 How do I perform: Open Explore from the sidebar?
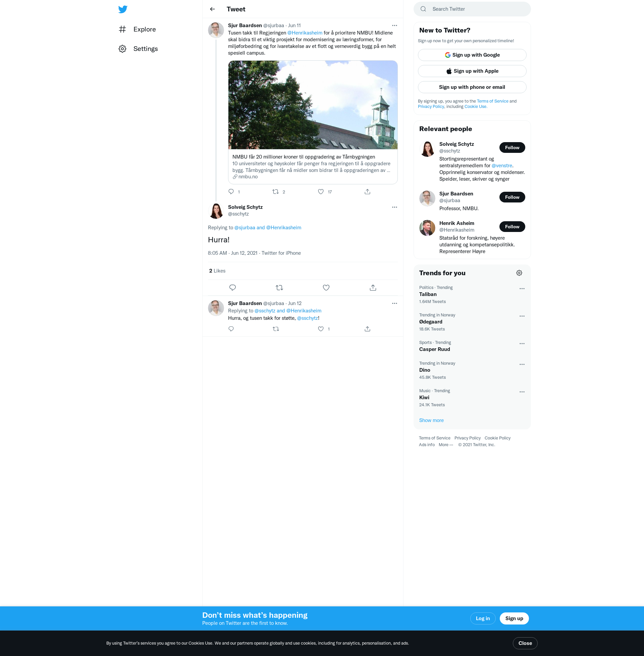137,29
